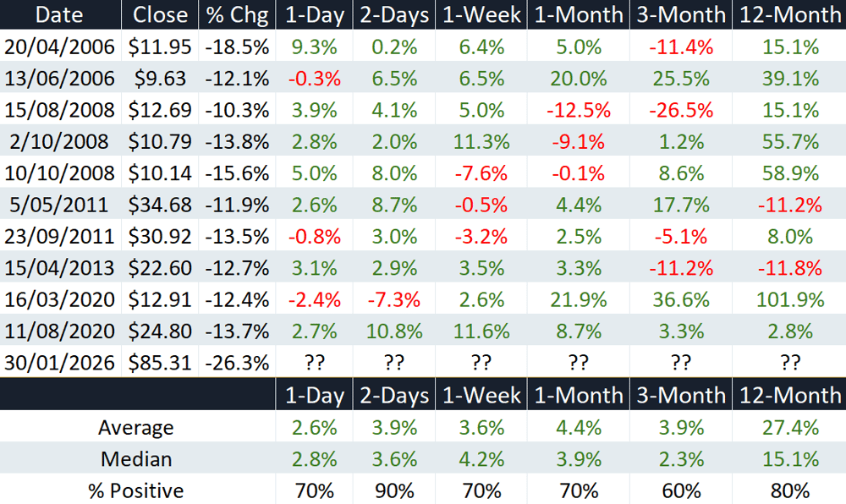The width and height of the screenshot is (846, 504).
Task: Click the lower 1-Week summary header
Action: (481, 395)
